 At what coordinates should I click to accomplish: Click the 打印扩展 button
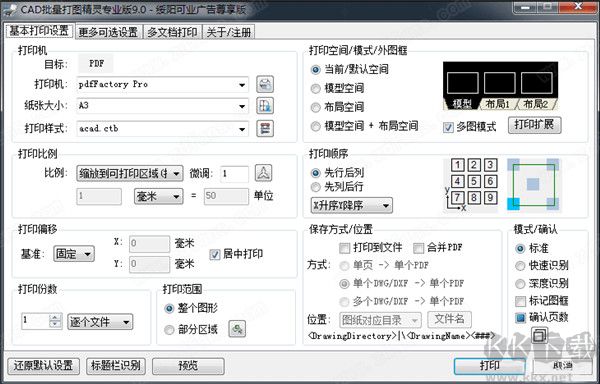coord(535,125)
